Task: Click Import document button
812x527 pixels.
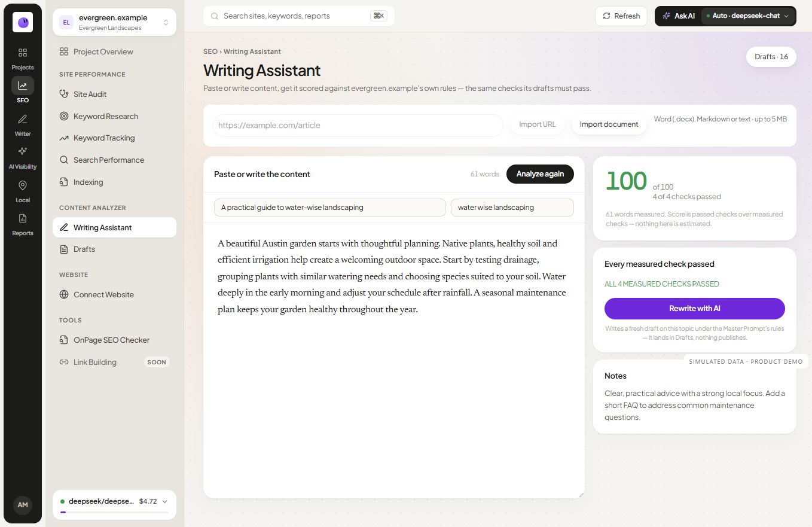Action: (x=609, y=124)
